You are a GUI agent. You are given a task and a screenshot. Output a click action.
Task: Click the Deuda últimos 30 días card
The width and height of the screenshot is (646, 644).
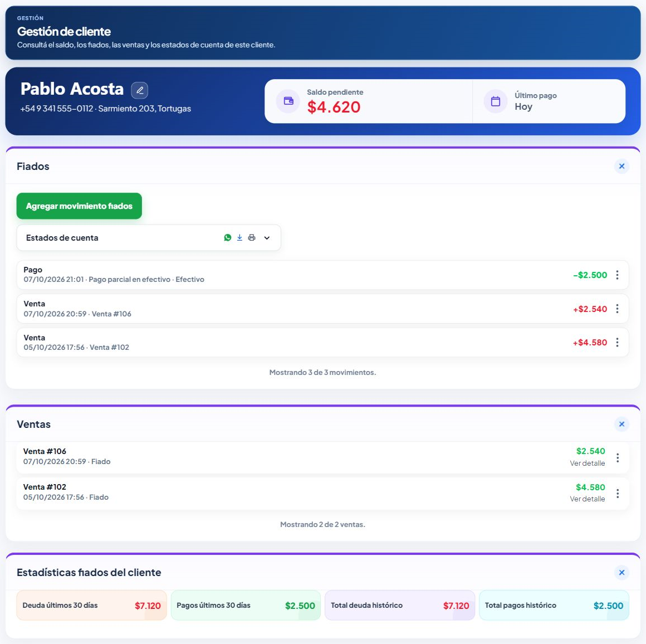click(x=91, y=605)
